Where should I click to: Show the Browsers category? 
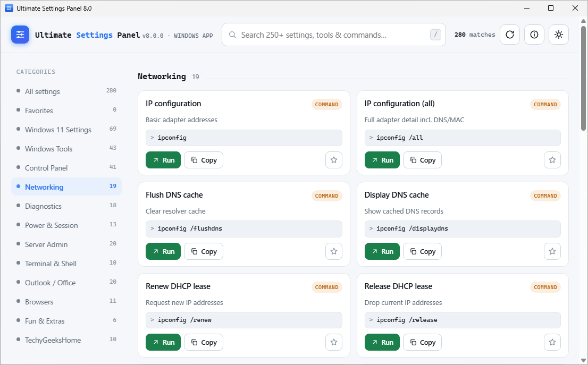(66, 301)
